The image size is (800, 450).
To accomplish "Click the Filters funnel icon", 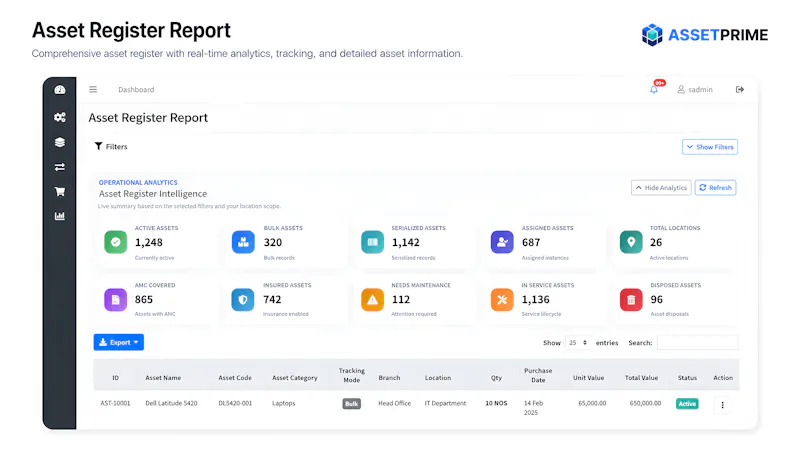I will click(98, 146).
